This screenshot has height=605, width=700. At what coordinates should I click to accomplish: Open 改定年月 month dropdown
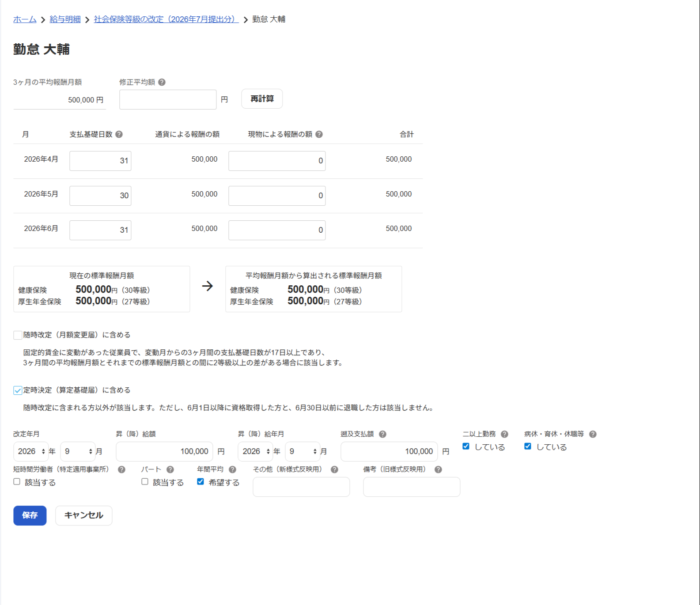click(x=78, y=451)
